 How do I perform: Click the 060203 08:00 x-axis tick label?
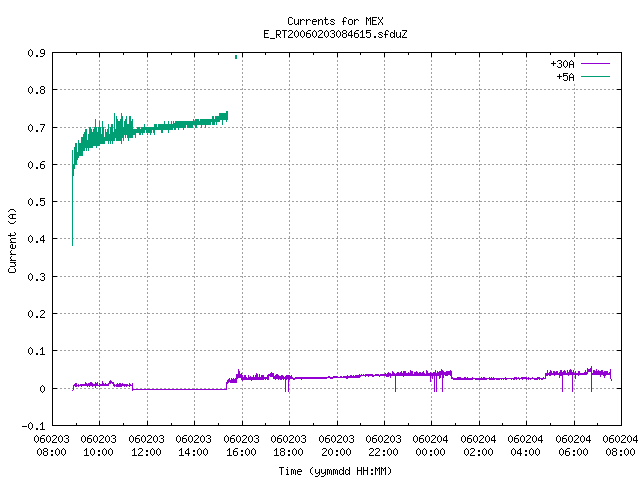click(x=51, y=446)
